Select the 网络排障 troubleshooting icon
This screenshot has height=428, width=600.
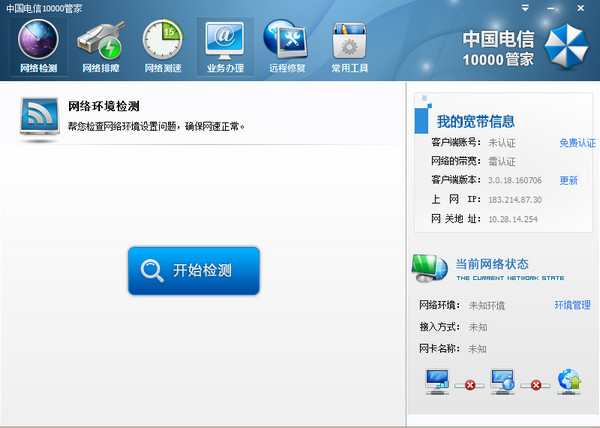point(100,47)
